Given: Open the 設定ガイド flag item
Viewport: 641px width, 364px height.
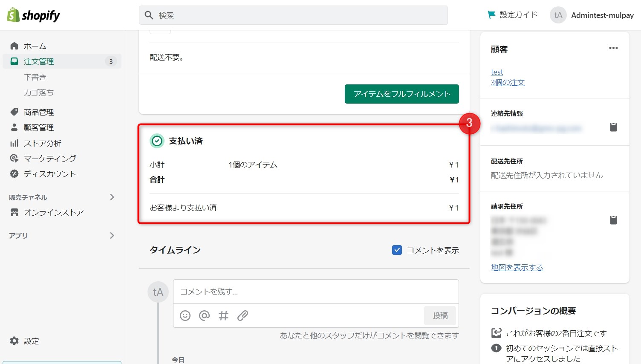Looking at the screenshot, I should click(511, 14).
